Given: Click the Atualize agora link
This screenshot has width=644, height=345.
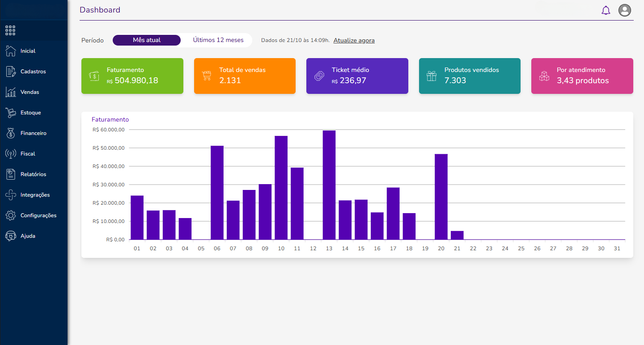Looking at the screenshot, I should pyautogui.click(x=354, y=40).
